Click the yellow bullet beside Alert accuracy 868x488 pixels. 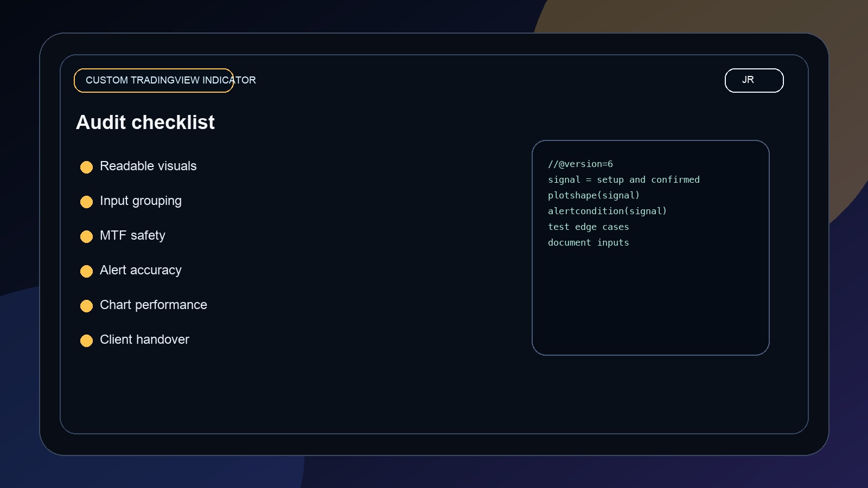click(x=86, y=271)
